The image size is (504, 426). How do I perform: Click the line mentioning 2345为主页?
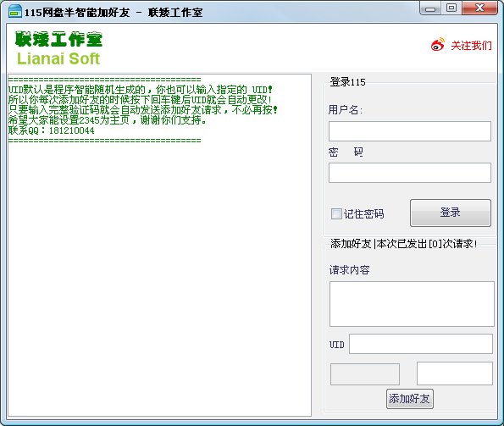[108, 120]
